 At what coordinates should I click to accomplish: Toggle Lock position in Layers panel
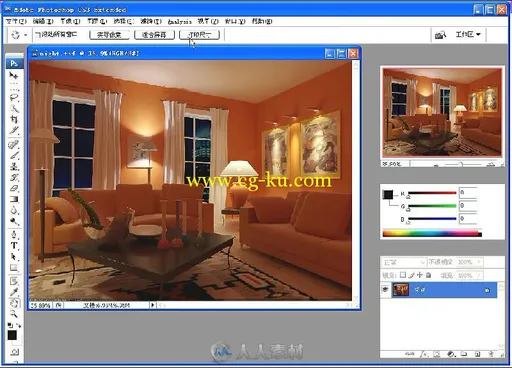point(420,275)
